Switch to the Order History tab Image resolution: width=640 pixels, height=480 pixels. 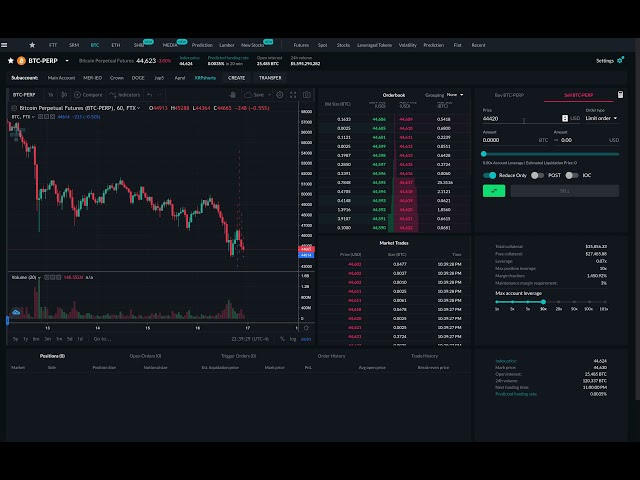point(331,356)
